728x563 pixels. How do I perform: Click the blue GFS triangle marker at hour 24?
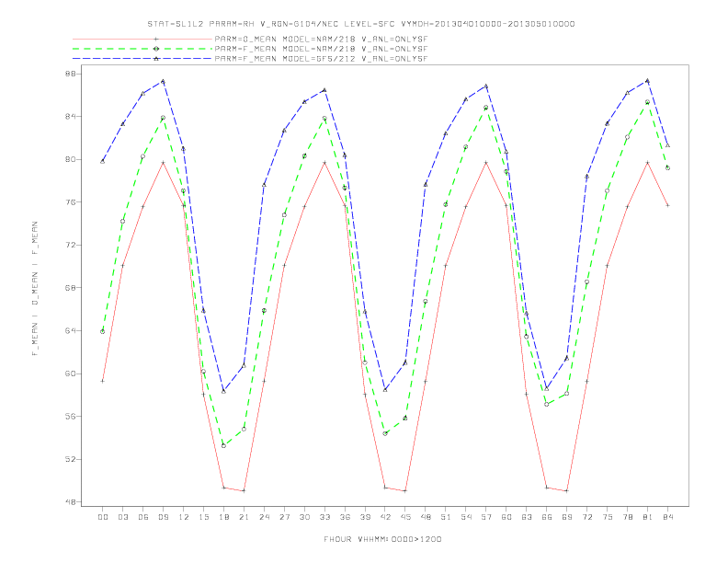click(x=264, y=185)
